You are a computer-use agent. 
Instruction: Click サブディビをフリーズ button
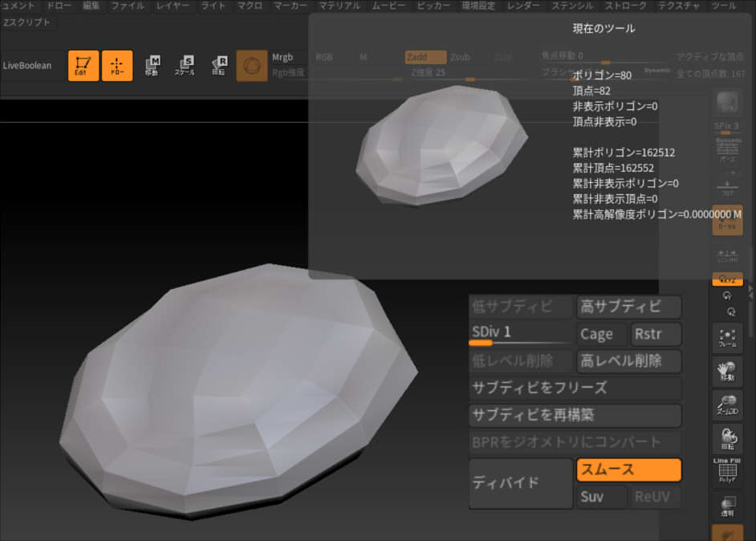click(575, 388)
